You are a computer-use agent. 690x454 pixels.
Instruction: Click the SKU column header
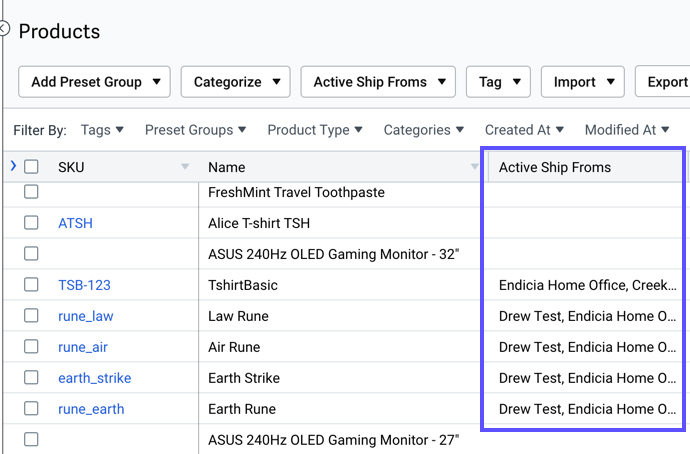pyautogui.click(x=71, y=167)
